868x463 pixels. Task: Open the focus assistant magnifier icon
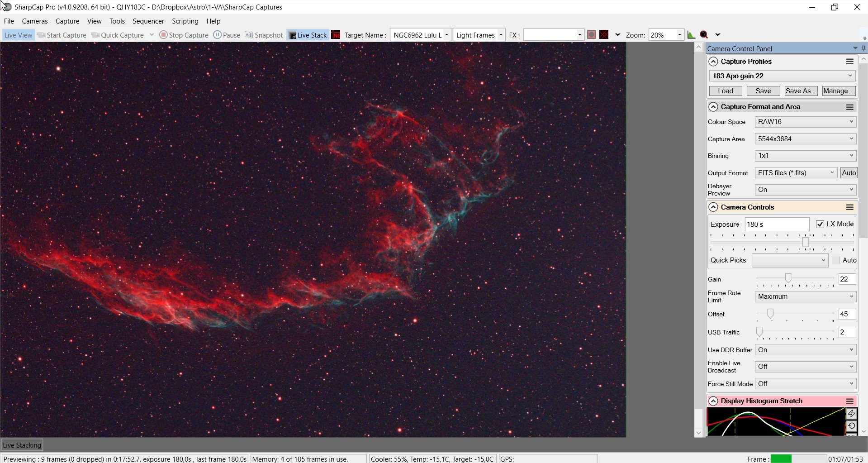(x=704, y=35)
